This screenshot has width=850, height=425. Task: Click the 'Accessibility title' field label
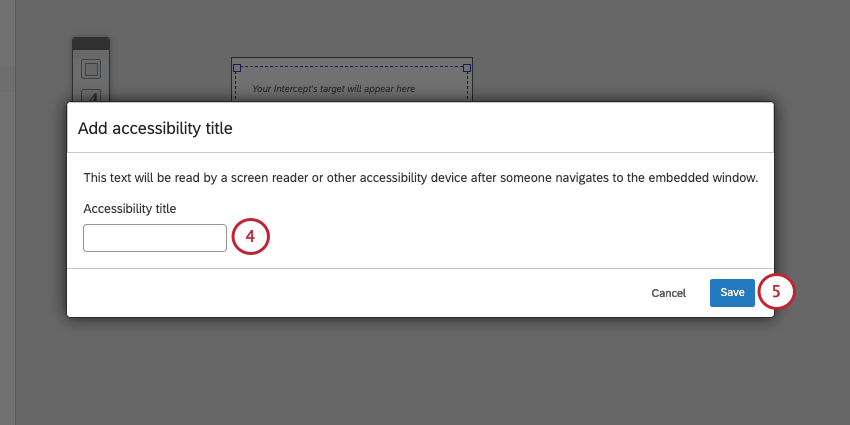(x=130, y=209)
